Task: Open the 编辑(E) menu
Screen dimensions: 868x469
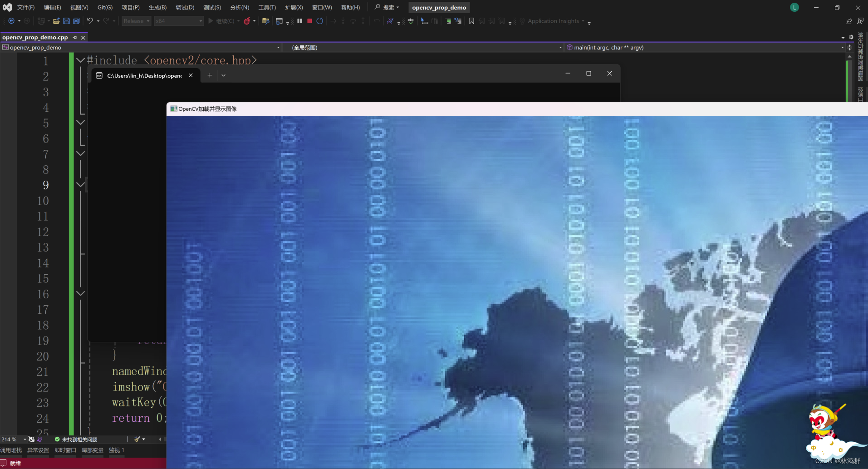Action: click(52, 7)
